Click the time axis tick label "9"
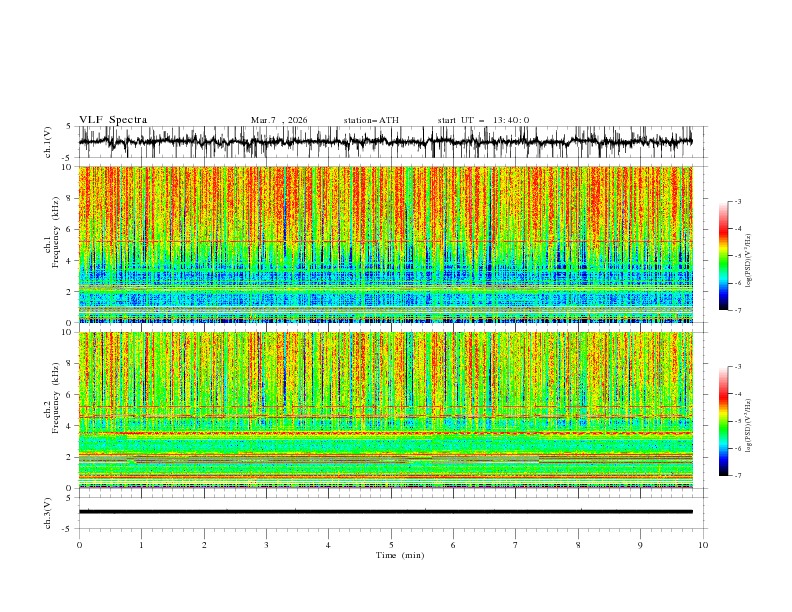Image resolution: width=792 pixels, height=612 pixels. click(640, 545)
